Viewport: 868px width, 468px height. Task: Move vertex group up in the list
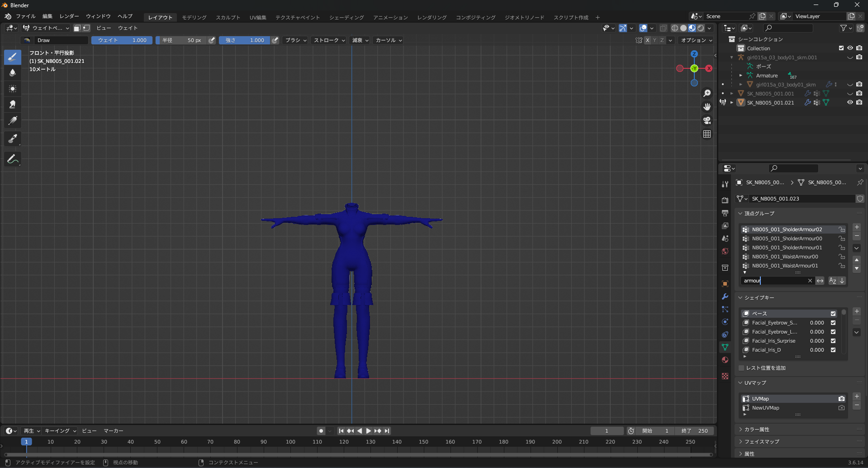point(857,260)
